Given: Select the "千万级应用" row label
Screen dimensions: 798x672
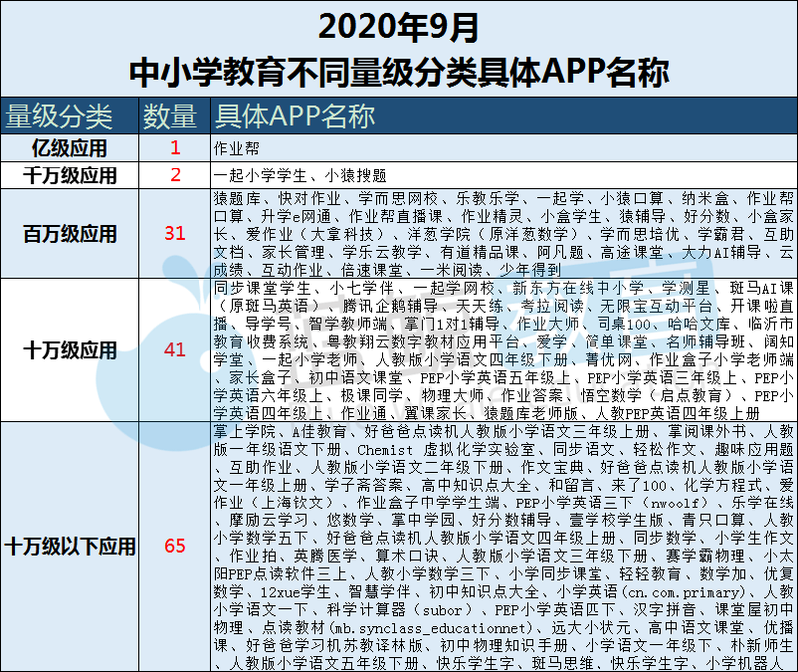Looking at the screenshot, I should pyautogui.click(x=69, y=175).
